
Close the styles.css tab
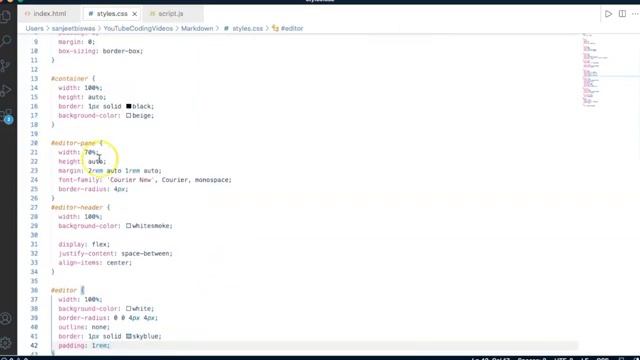click(134, 14)
